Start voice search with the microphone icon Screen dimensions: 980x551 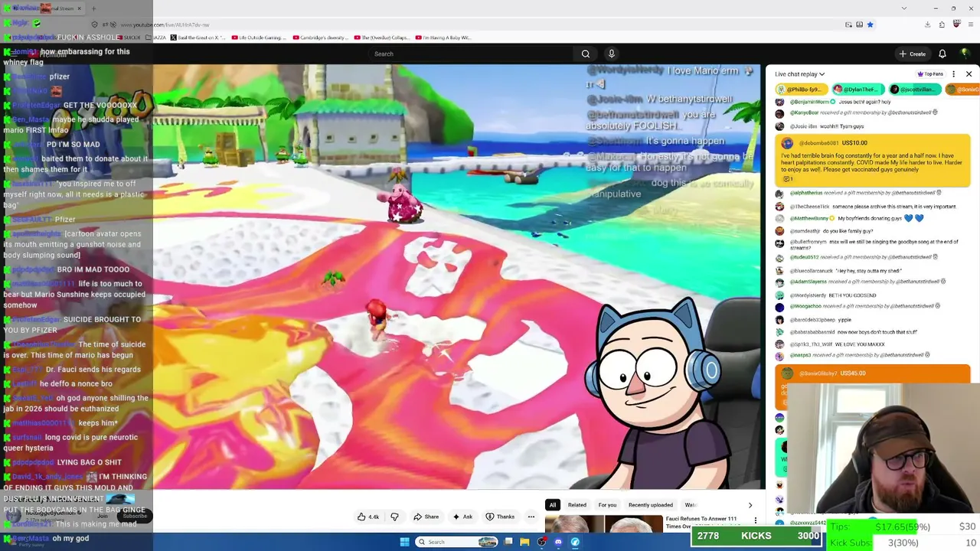tap(611, 54)
